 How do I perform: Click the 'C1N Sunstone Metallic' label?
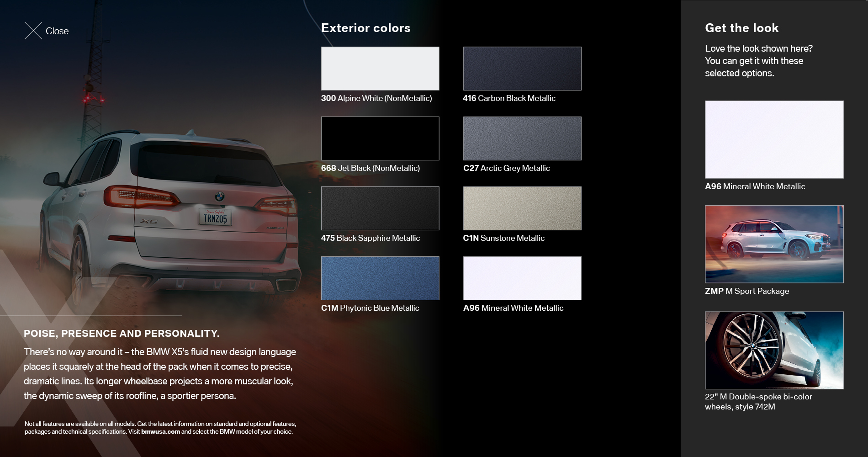504,238
